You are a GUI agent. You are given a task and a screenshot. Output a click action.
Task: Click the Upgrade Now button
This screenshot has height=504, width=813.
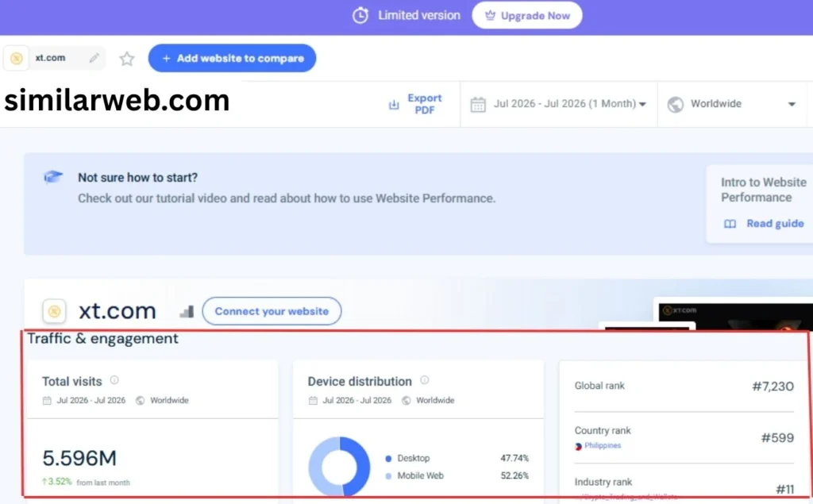pyautogui.click(x=527, y=16)
